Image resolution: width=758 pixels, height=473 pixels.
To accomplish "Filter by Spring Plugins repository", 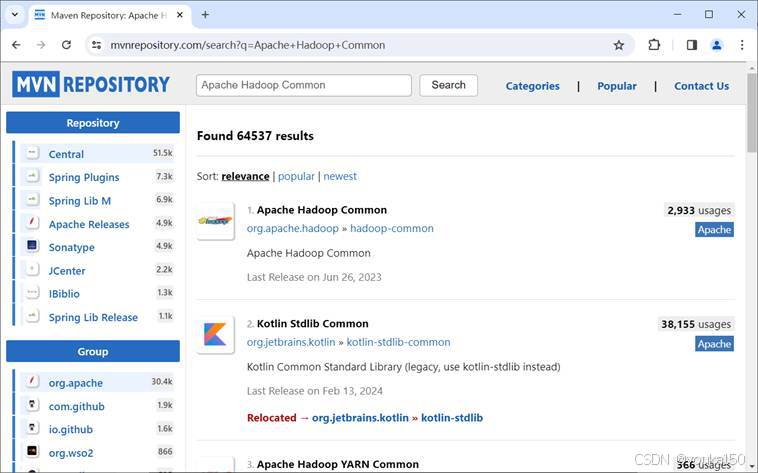I will click(x=84, y=177).
